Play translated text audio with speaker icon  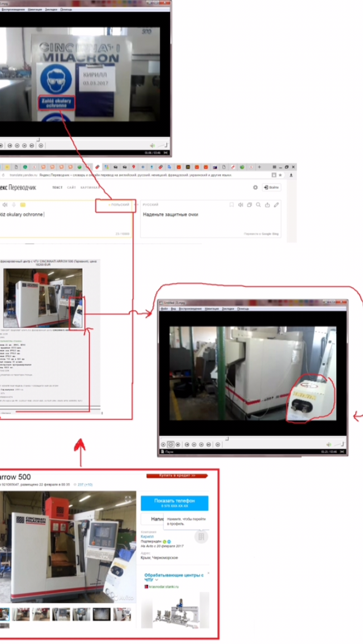240,205
